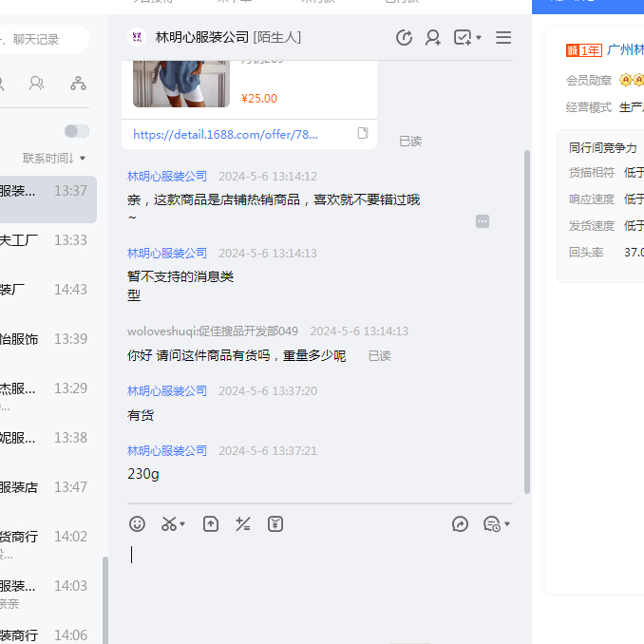Open the 联系时间 sort dropdown
The width and height of the screenshot is (644, 644).
pyautogui.click(x=54, y=158)
